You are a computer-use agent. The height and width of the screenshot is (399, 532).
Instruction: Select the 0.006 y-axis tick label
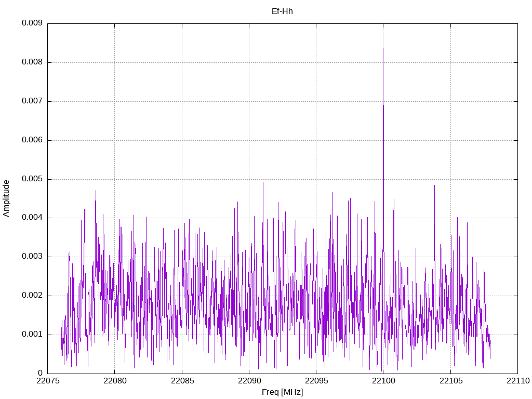[32, 140]
